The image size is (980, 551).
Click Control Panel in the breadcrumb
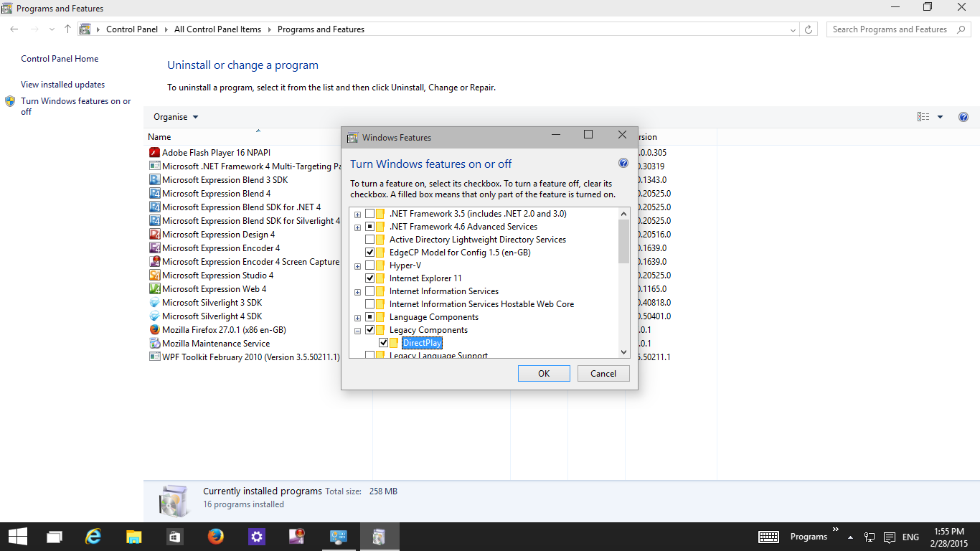pos(131,29)
